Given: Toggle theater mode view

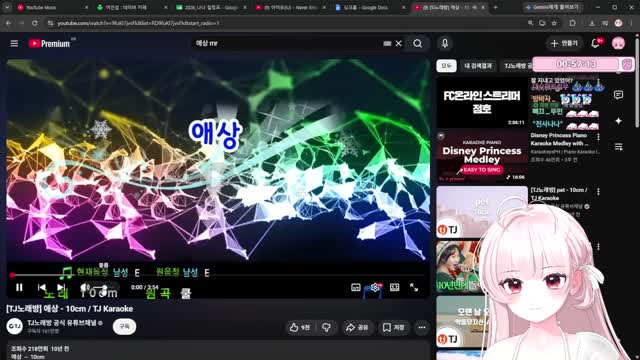Looking at the screenshot, I should (x=394, y=287).
